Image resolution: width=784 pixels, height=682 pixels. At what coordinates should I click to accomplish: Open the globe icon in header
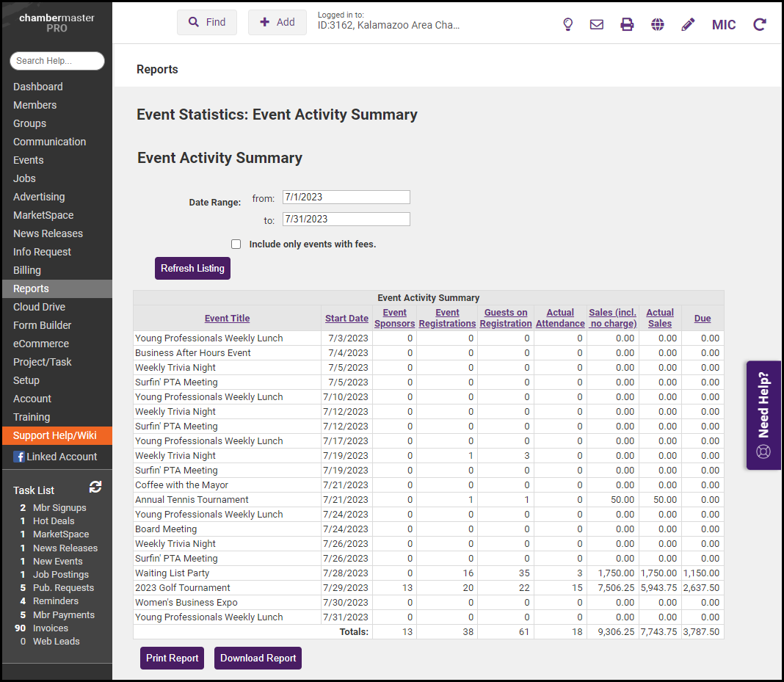tap(658, 24)
